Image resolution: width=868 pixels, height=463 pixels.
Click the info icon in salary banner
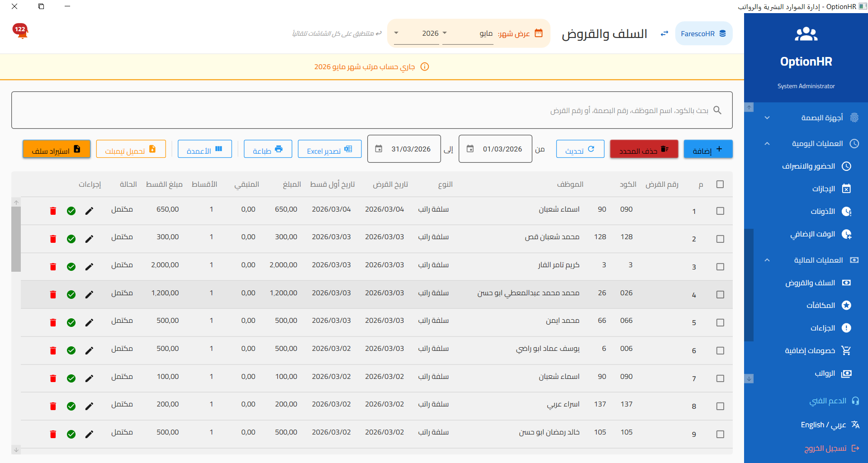(x=425, y=67)
